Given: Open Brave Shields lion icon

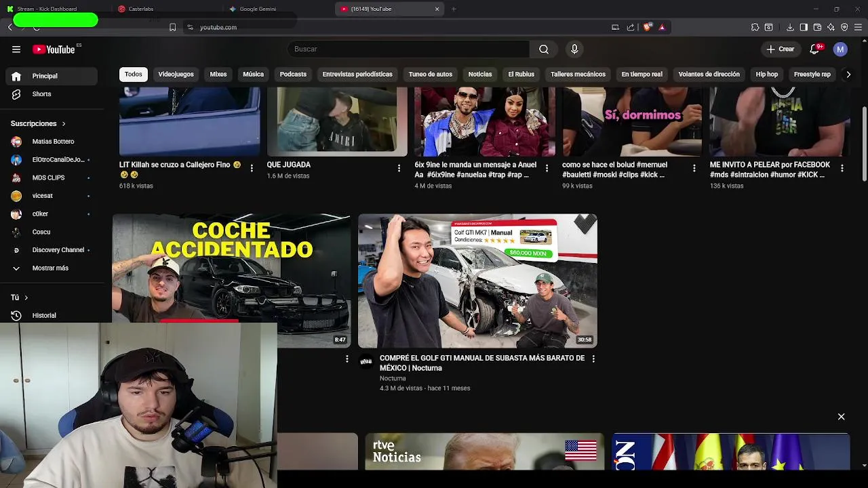Looking at the screenshot, I should (x=647, y=27).
